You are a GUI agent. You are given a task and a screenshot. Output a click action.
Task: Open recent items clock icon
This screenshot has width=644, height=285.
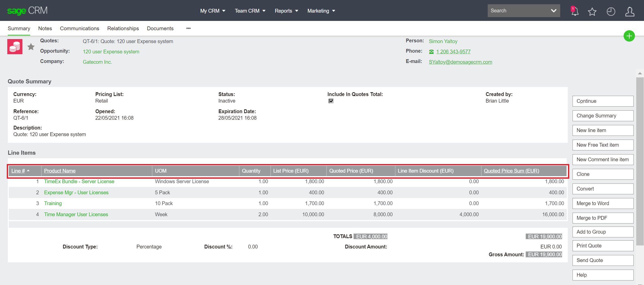pos(611,11)
